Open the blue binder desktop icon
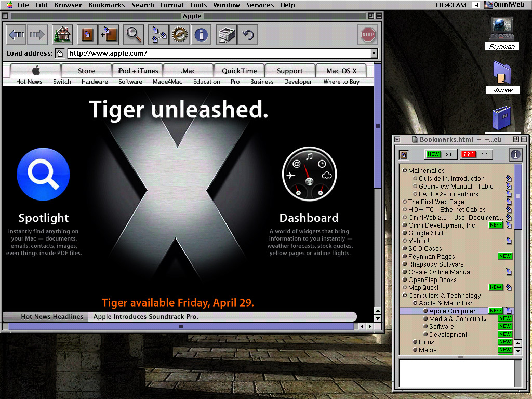Viewport: 532px width, 399px height. point(502,118)
